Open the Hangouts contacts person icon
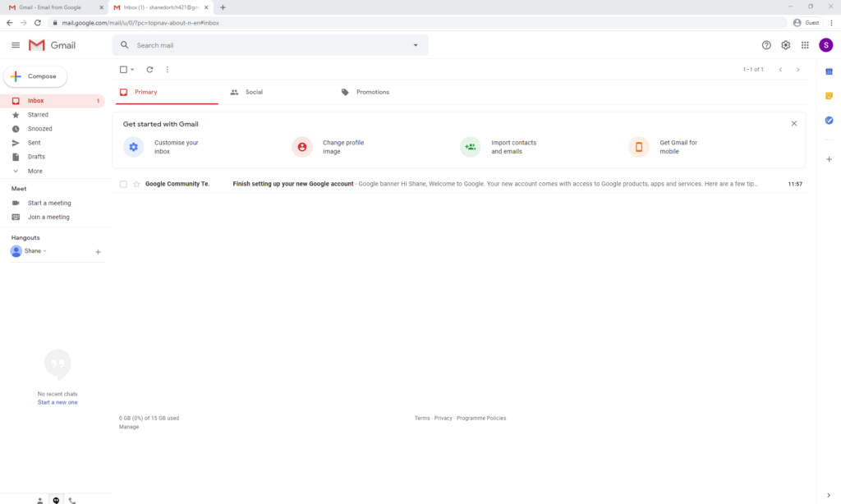 [39, 500]
